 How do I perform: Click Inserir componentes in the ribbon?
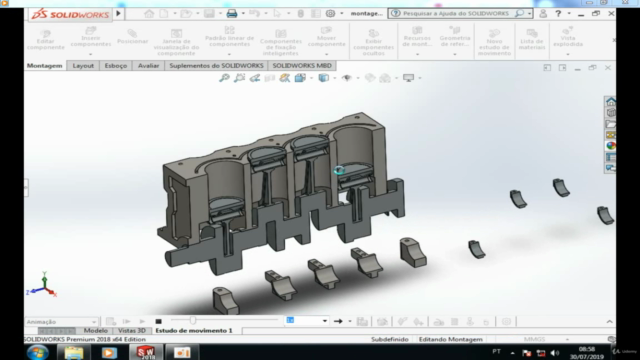click(91, 37)
